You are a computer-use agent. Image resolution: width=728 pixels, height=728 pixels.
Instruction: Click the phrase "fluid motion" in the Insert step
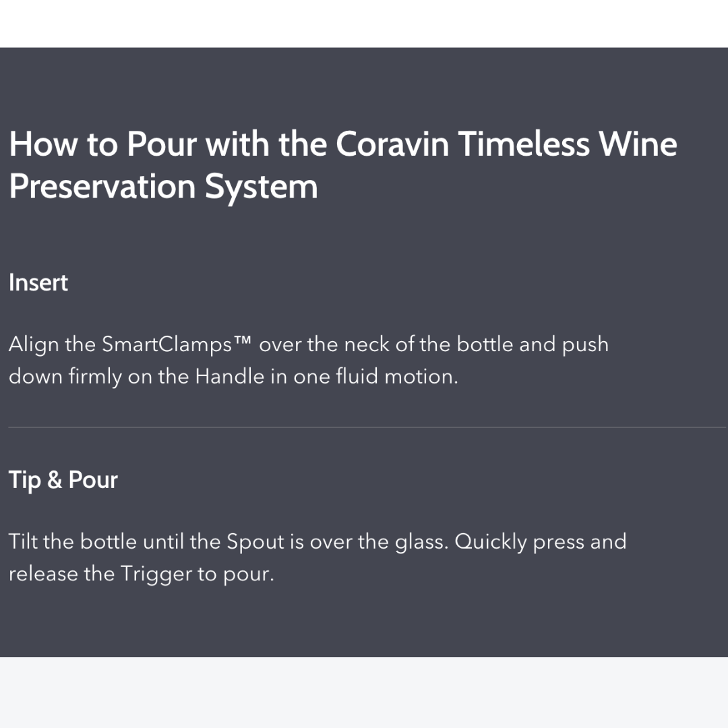pyautogui.click(x=396, y=376)
